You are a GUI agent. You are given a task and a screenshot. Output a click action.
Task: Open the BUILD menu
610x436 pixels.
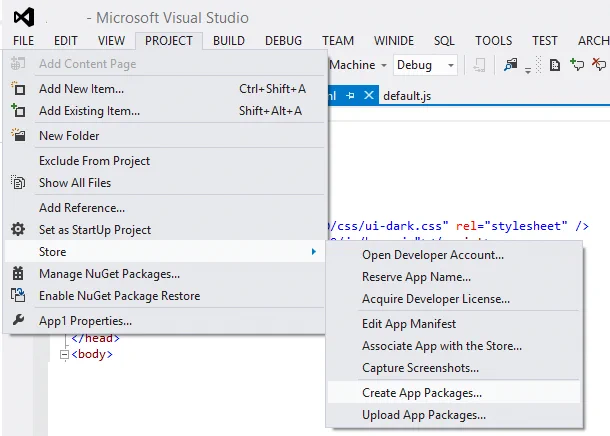[x=229, y=41]
